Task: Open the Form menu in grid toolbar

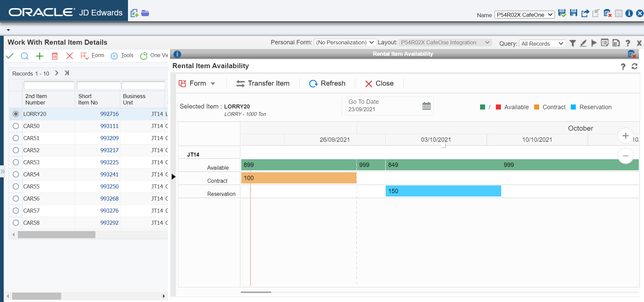Action: (x=92, y=55)
